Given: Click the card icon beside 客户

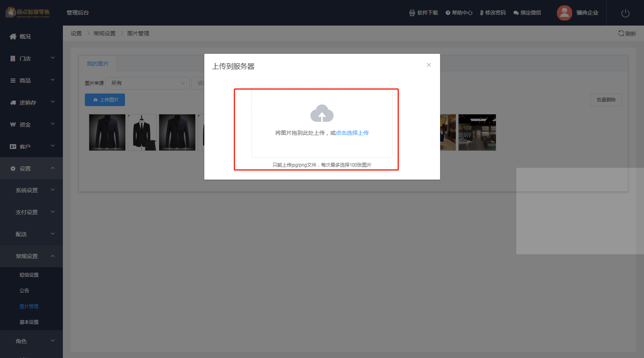Looking at the screenshot, I should point(13,147).
